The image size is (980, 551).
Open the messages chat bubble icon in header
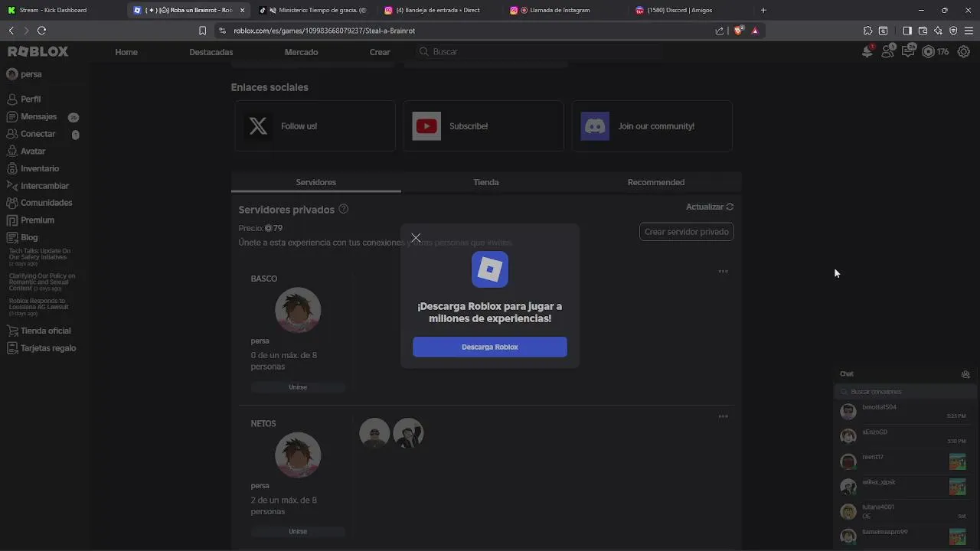tap(909, 51)
